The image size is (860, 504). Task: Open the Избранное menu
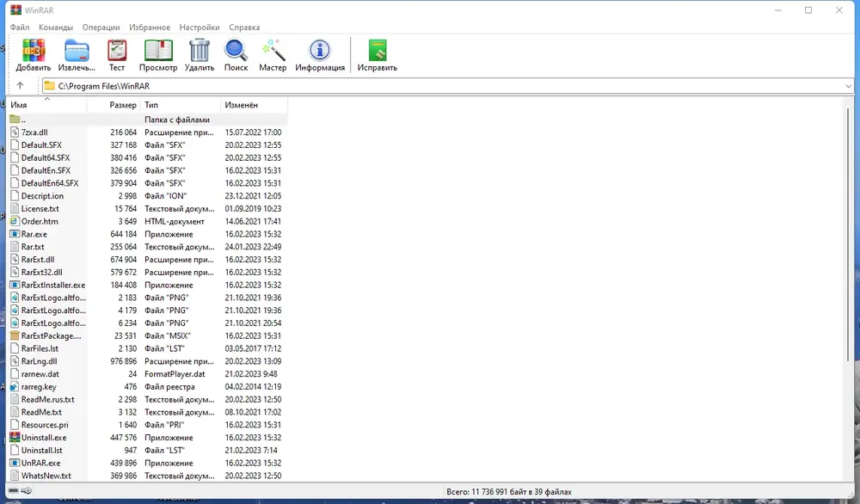pyautogui.click(x=150, y=27)
